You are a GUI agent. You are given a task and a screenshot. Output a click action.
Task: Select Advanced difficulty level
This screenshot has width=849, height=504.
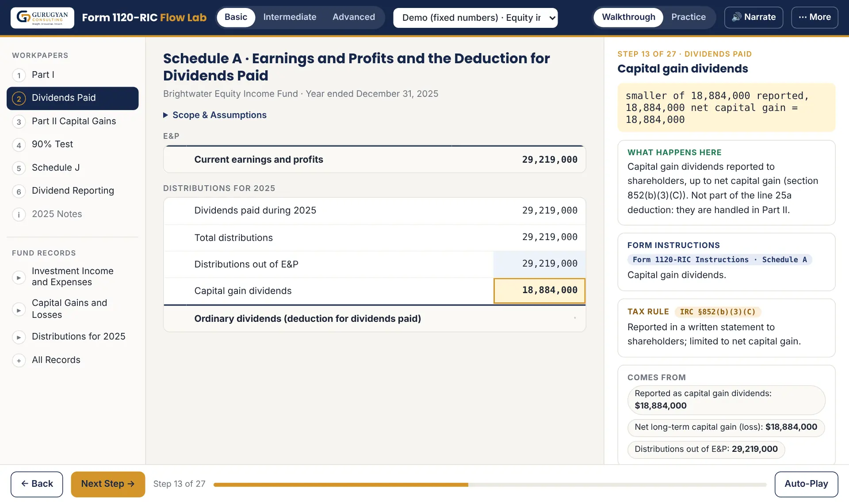tap(354, 17)
